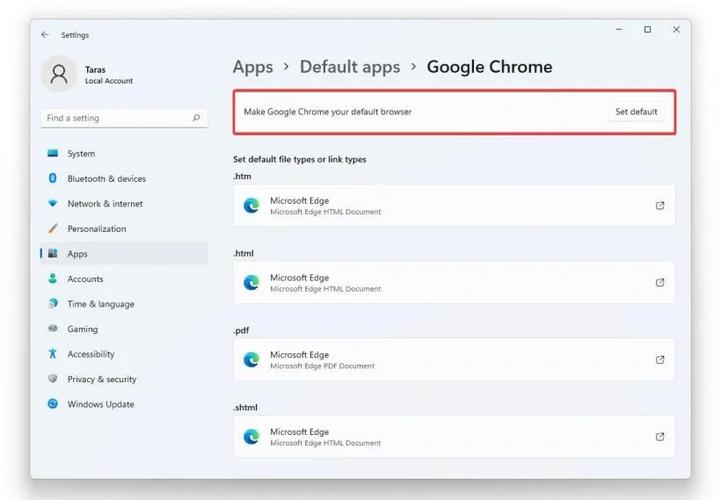
Task: Click the .htm file type label
Action: [x=242, y=176]
